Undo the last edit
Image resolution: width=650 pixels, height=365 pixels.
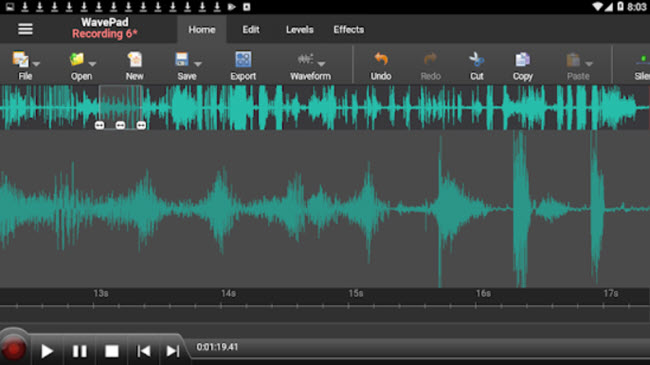[381, 66]
